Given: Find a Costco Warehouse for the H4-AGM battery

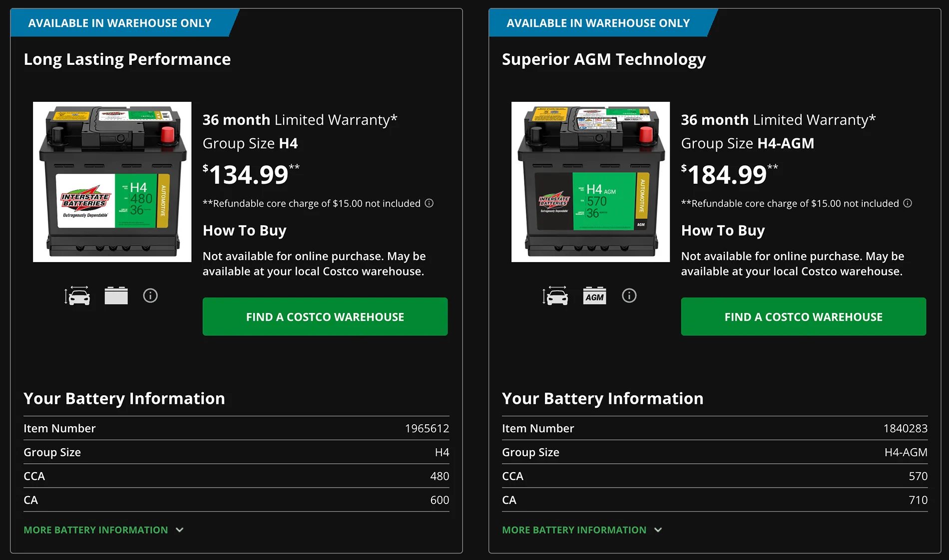Looking at the screenshot, I should pos(803,317).
